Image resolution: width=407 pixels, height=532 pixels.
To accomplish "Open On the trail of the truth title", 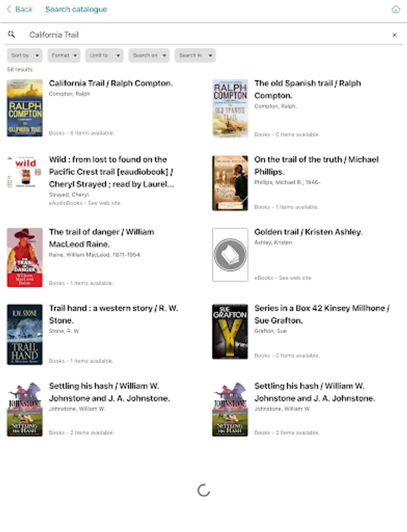I will point(316,166).
